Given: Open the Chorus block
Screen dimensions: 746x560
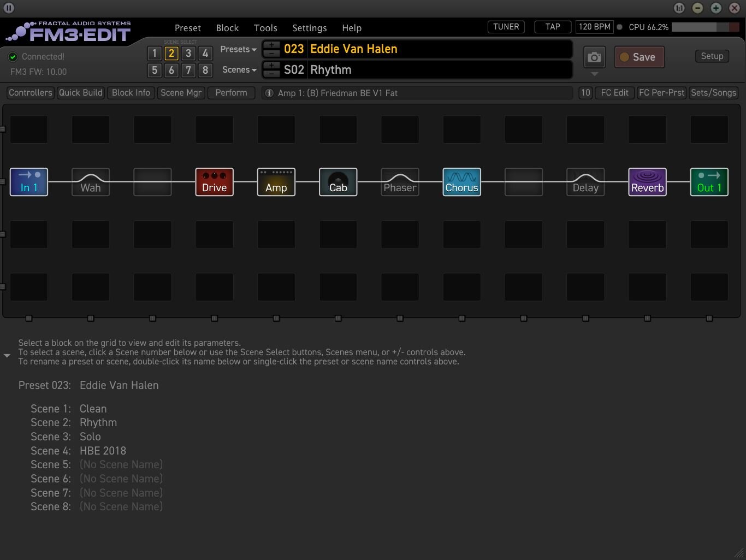Looking at the screenshot, I should pyautogui.click(x=462, y=182).
